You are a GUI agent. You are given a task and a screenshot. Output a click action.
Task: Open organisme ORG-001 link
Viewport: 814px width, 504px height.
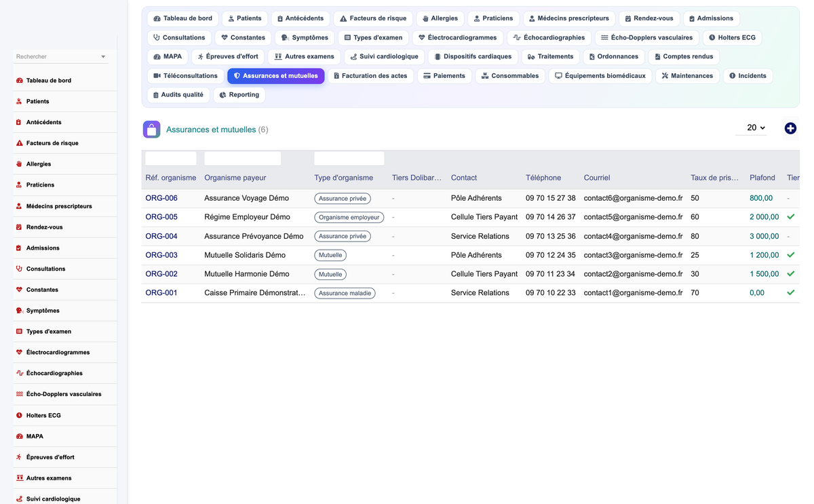coord(161,293)
